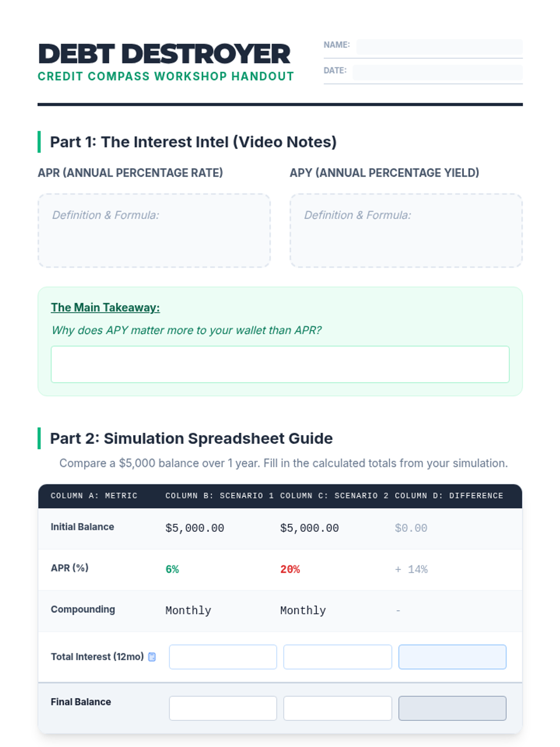Click the Column D: Difference header

(449, 496)
